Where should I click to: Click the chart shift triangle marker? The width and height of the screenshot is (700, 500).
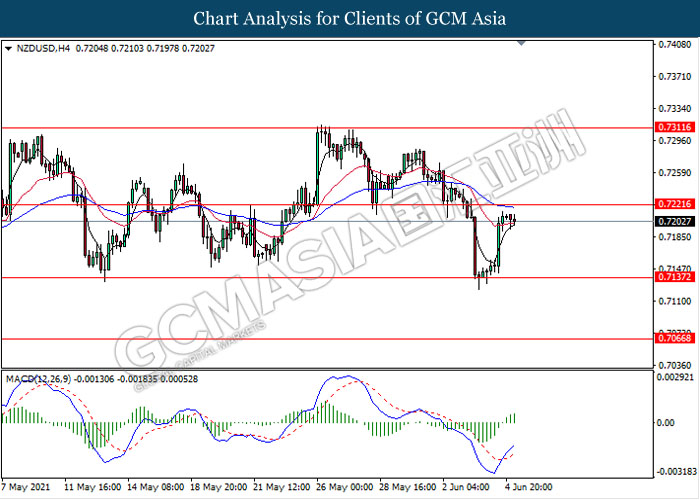[521, 43]
